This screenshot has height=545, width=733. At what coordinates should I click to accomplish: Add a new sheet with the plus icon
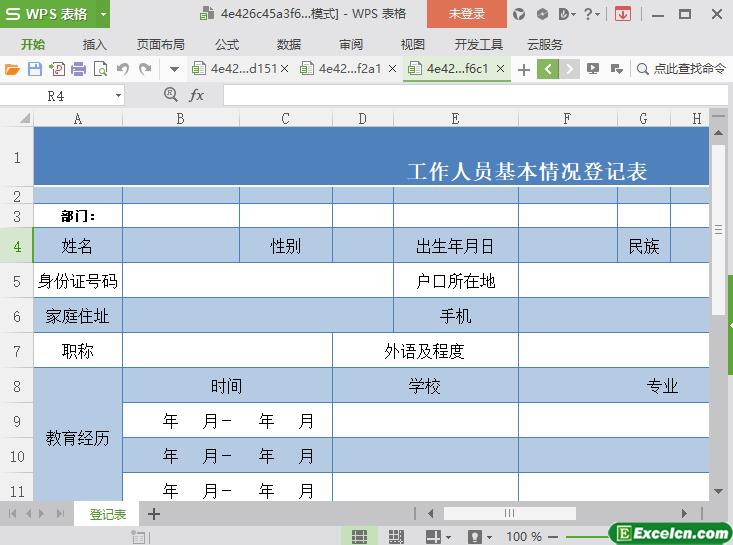coord(154,514)
